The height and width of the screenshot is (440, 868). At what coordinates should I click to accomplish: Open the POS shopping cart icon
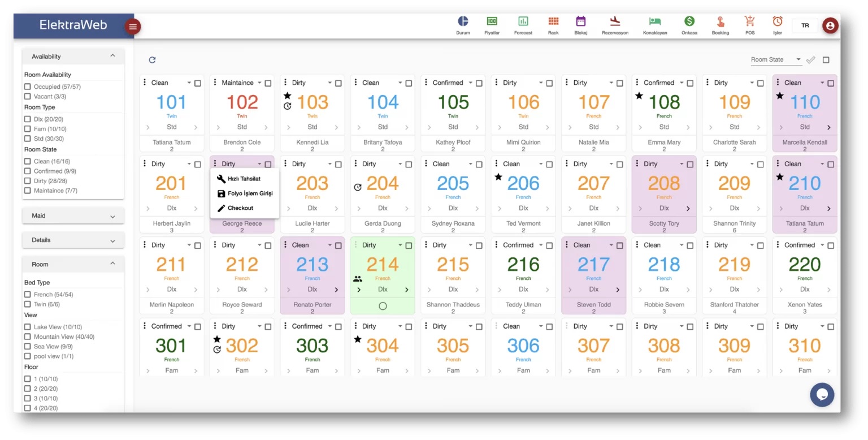pyautogui.click(x=749, y=21)
